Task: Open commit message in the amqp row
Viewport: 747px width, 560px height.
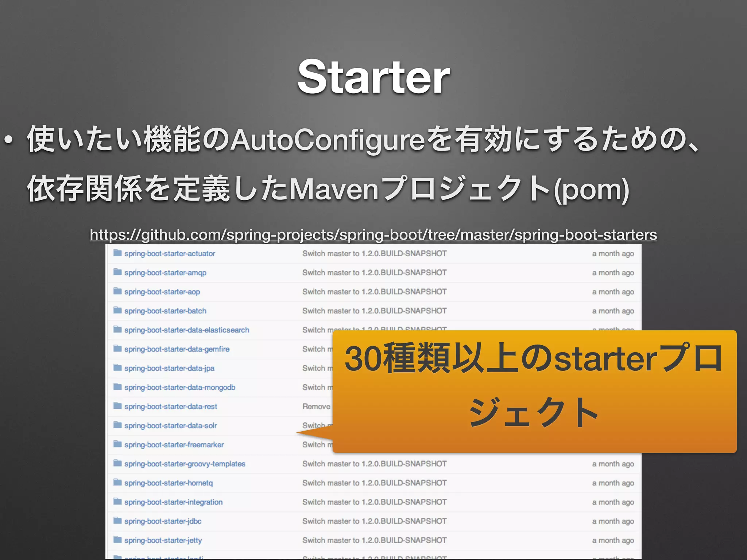Action: pyautogui.click(x=375, y=273)
